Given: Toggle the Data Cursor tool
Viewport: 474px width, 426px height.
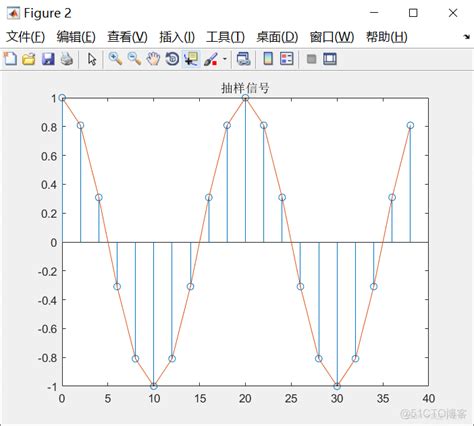Looking at the screenshot, I should point(191,59).
